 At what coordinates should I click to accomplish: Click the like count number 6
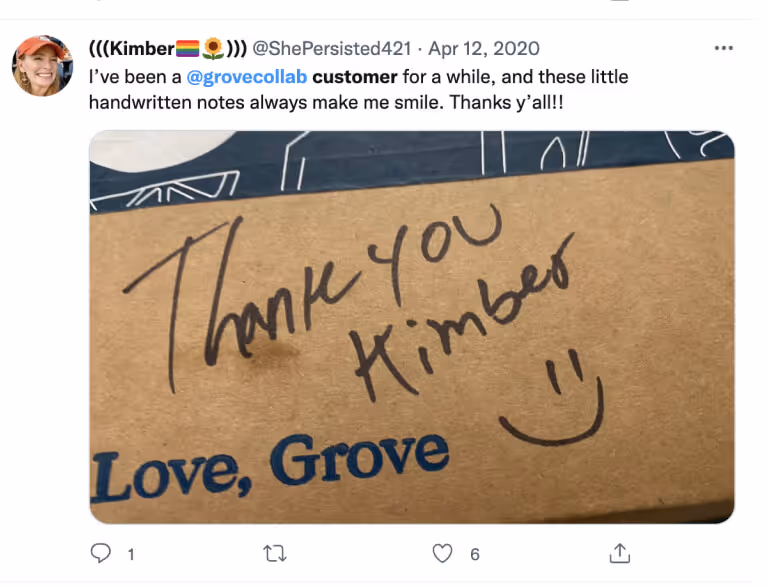click(475, 555)
